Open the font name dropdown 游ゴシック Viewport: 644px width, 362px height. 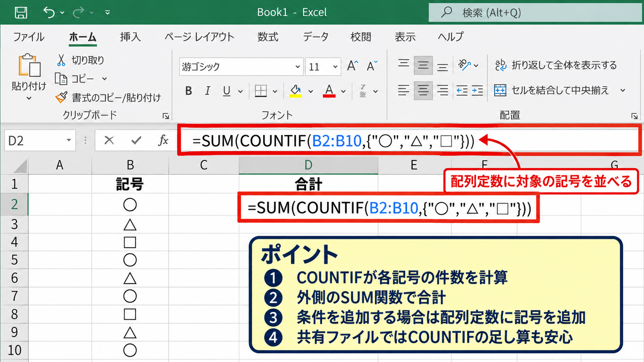297,67
